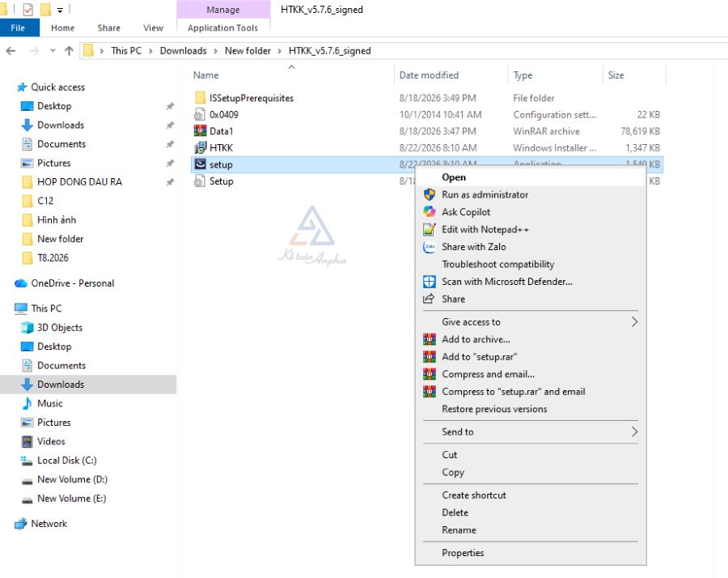Click the Run as administrator shield icon
This screenshot has width=728, height=578.
pos(429,194)
